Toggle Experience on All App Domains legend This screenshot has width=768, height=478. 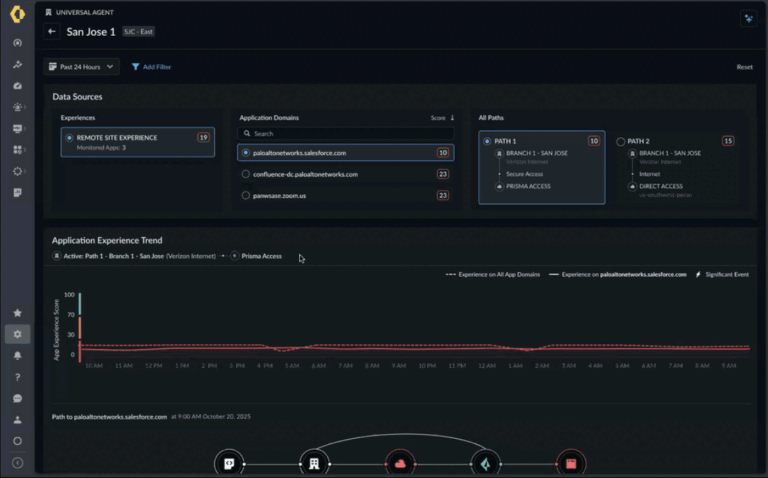tap(493, 275)
